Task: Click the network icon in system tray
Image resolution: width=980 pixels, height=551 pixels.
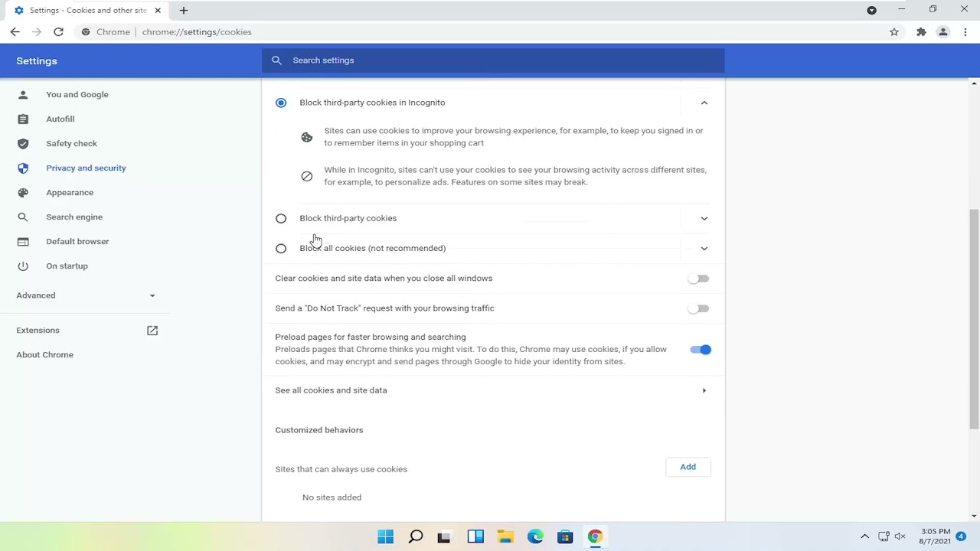Action: pyautogui.click(x=884, y=536)
